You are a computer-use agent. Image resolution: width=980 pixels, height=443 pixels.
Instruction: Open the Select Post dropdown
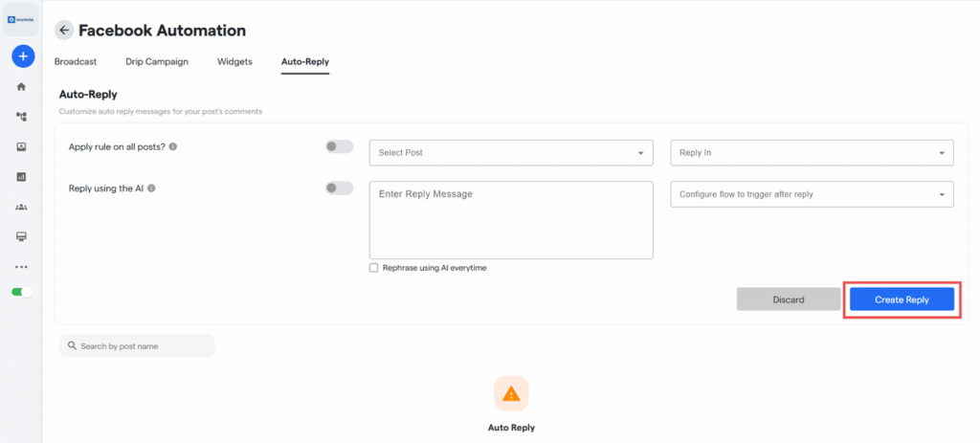pyautogui.click(x=510, y=153)
